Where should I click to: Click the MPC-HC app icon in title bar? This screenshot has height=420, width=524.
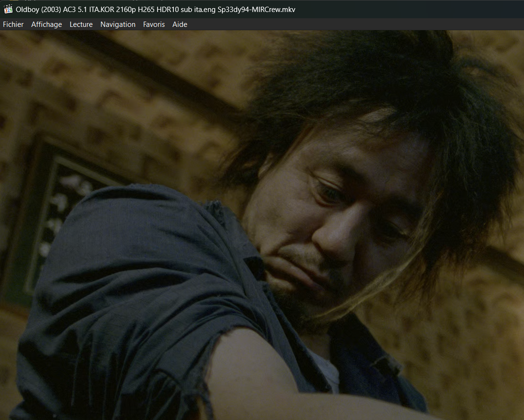[x=8, y=9]
